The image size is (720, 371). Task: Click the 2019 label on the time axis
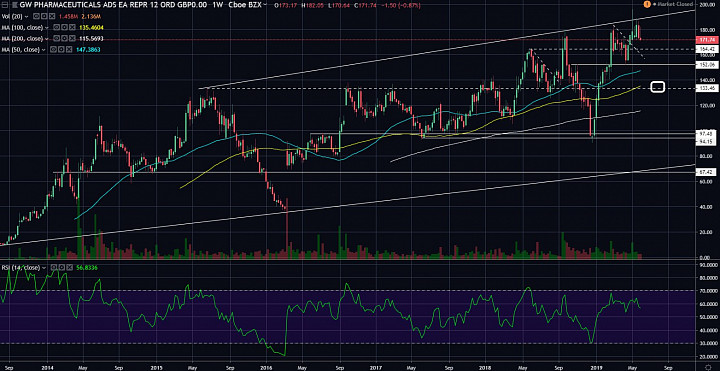pyautogui.click(x=596, y=367)
